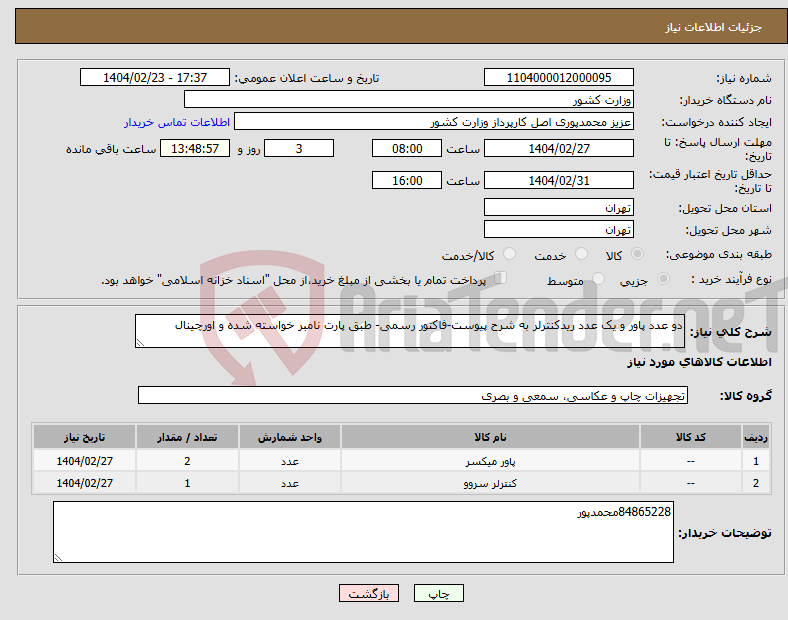This screenshot has height=620, width=788.
Task: Click the buyer notes text area 84865228
Action: pos(363,532)
